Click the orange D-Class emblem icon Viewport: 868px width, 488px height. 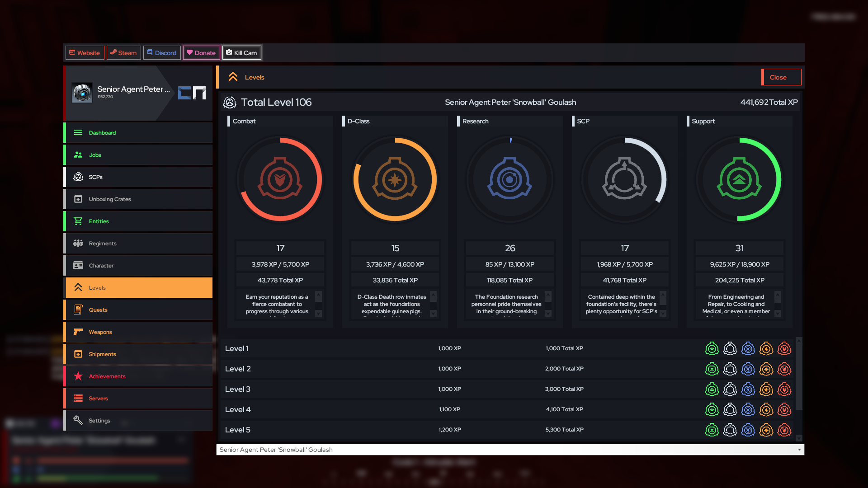395,179
